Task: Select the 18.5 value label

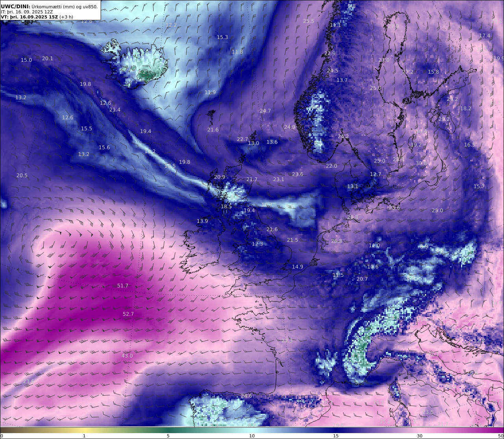Action: (x=226, y=206)
